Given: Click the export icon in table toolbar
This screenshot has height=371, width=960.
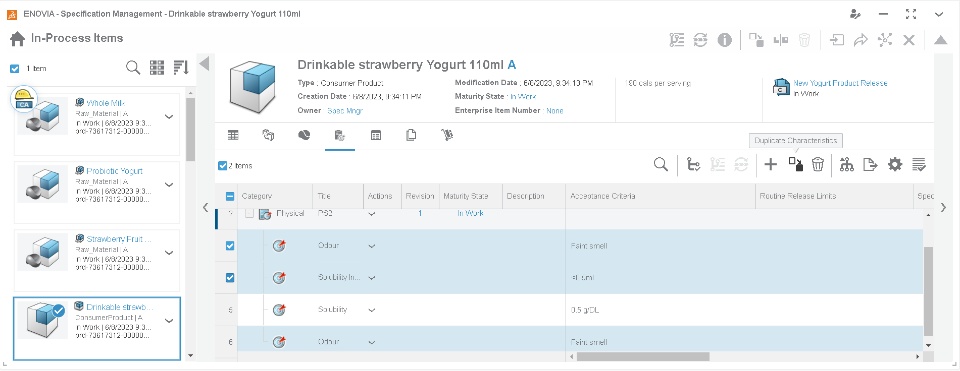Looking at the screenshot, I should pos(870,164).
